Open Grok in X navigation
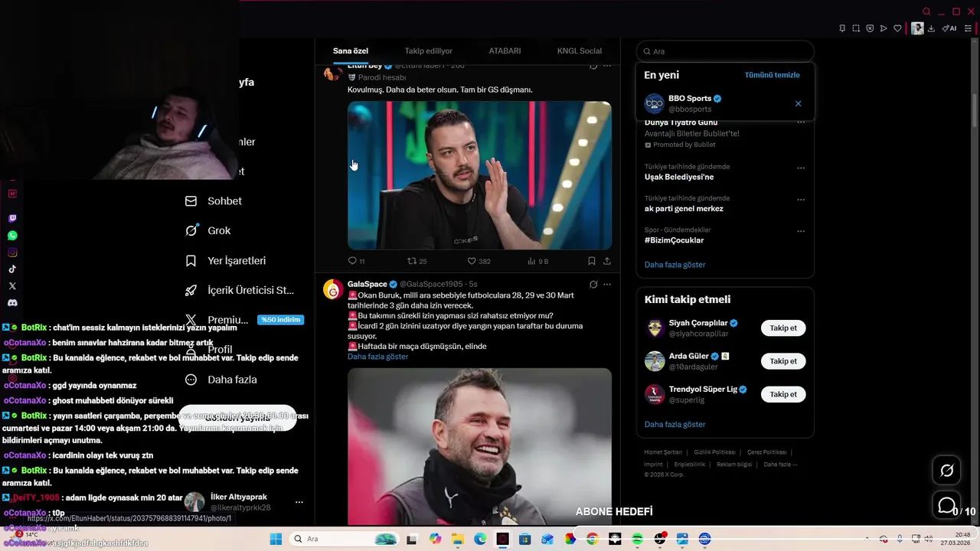The image size is (980, 551). (x=208, y=230)
